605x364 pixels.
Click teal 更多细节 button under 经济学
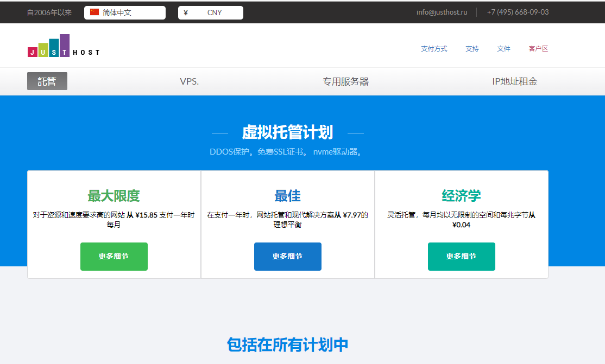(462, 257)
